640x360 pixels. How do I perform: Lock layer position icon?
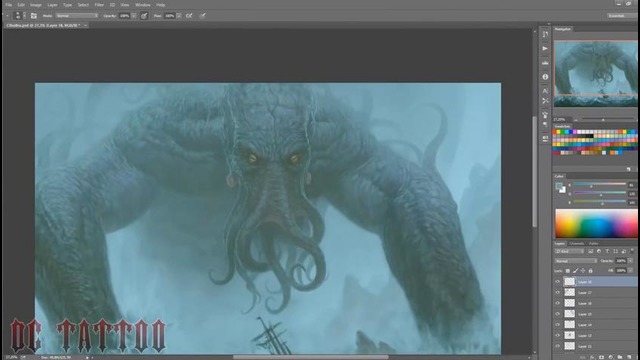[x=583, y=271]
